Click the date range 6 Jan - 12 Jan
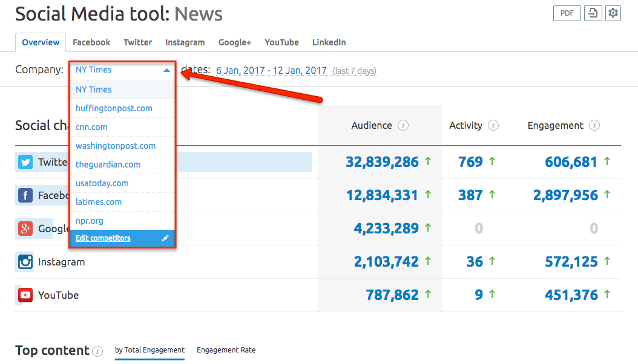The image size is (638, 364). 270,70
